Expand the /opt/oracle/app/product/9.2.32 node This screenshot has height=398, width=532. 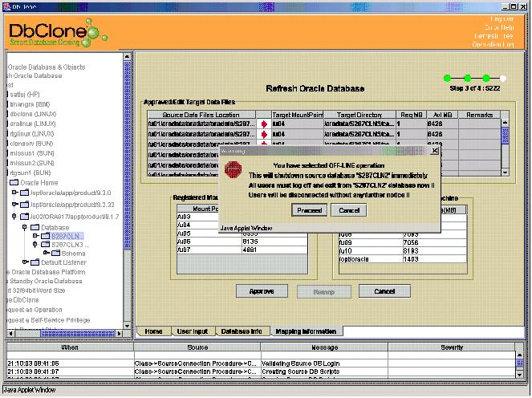[14, 205]
